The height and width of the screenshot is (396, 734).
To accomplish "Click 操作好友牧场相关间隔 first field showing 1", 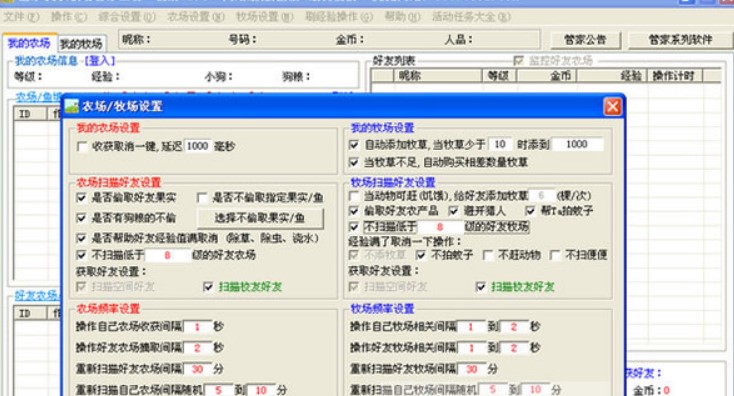I will [470, 348].
